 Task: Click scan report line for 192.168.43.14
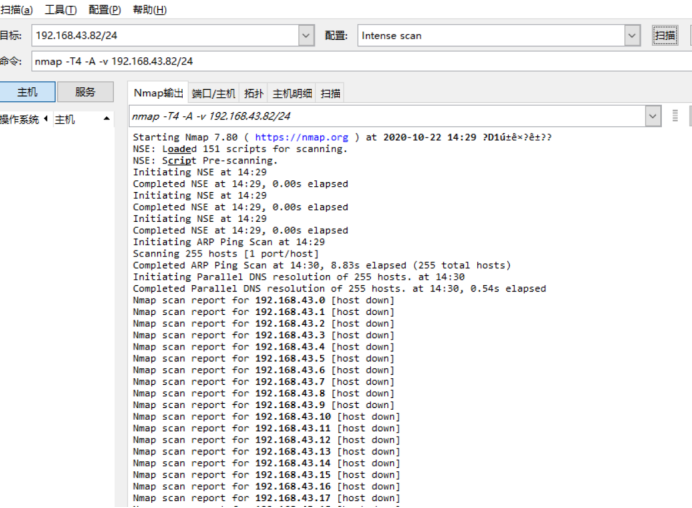pyautogui.click(x=267, y=463)
